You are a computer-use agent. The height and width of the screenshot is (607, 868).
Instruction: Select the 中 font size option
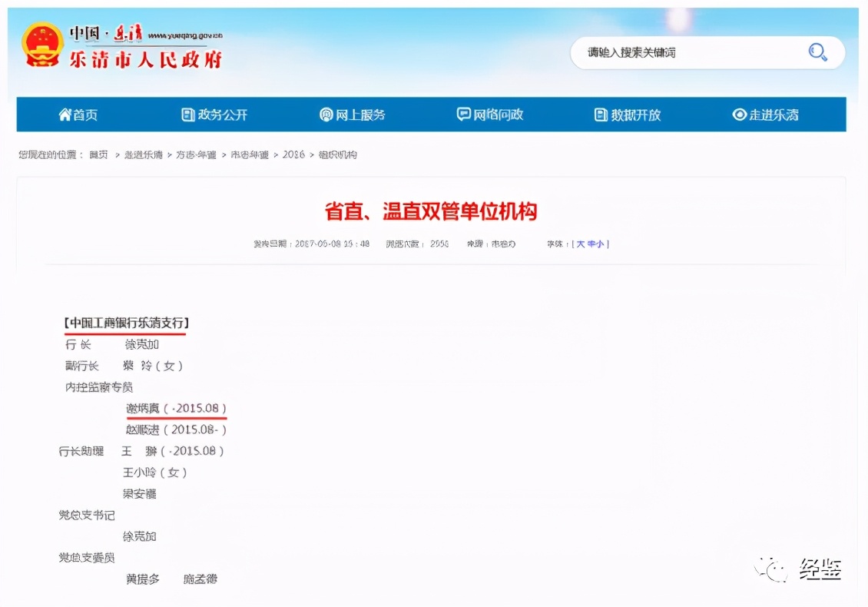(591, 244)
